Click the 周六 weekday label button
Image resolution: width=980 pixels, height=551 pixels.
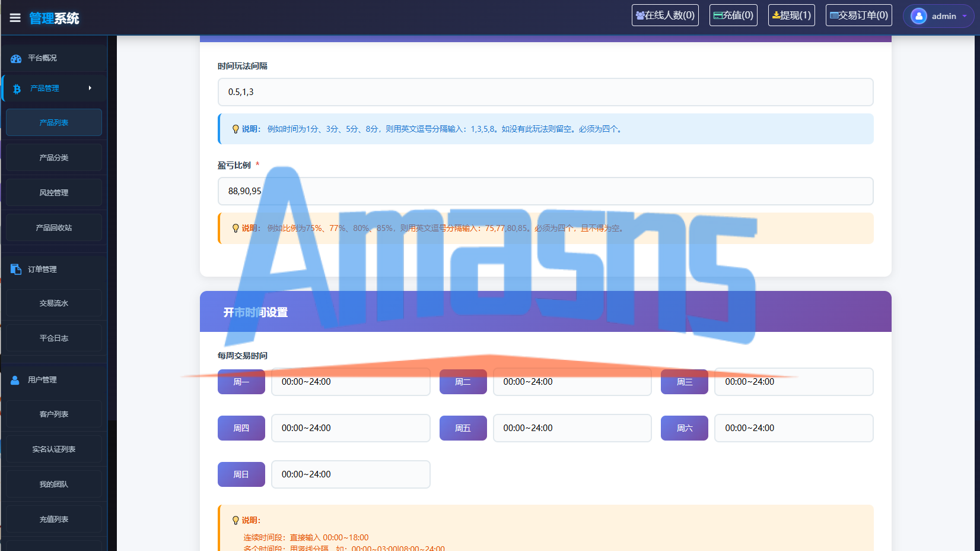pos(685,428)
